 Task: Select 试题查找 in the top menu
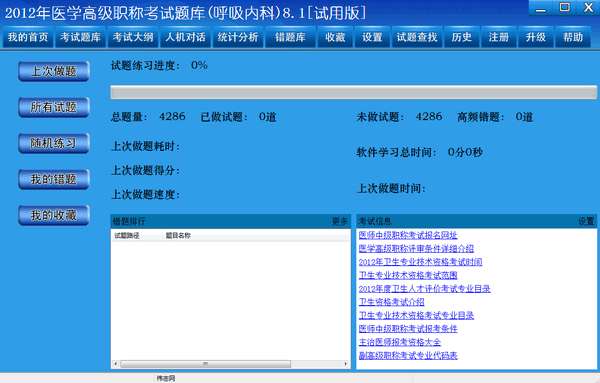click(x=417, y=37)
